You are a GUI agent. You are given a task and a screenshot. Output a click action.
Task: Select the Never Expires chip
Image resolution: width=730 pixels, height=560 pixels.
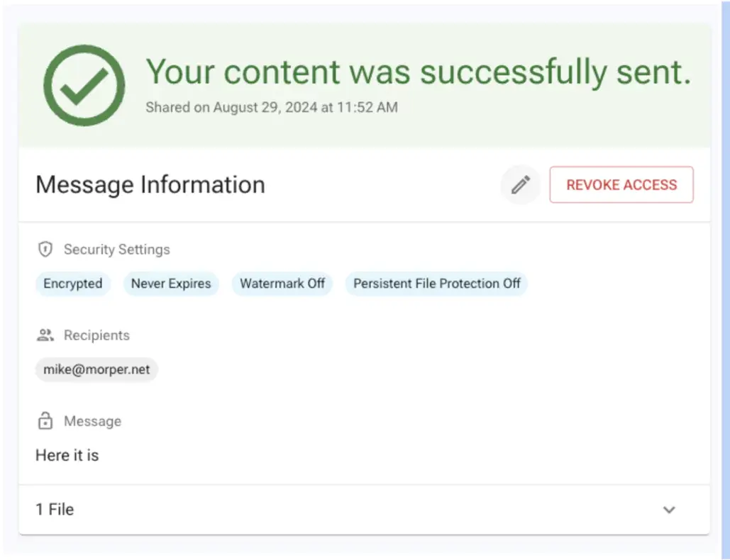point(171,284)
